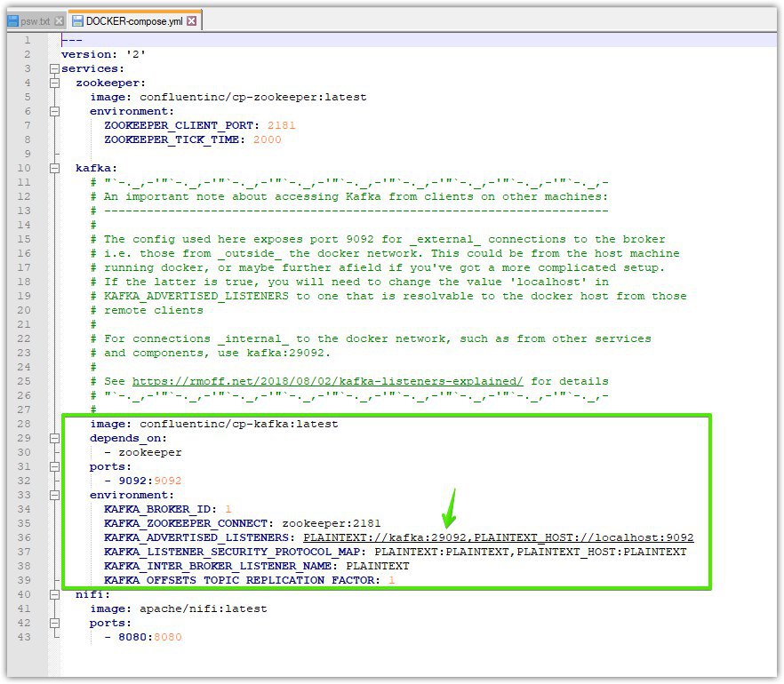Click the comment mentioning port 9092 on line 15
784x684 pixels.
pyautogui.click(x=378, y=239)
